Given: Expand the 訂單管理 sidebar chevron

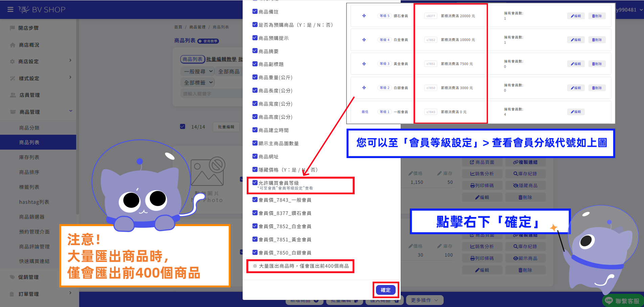Looking at the screenshot, I should (70, 293).
